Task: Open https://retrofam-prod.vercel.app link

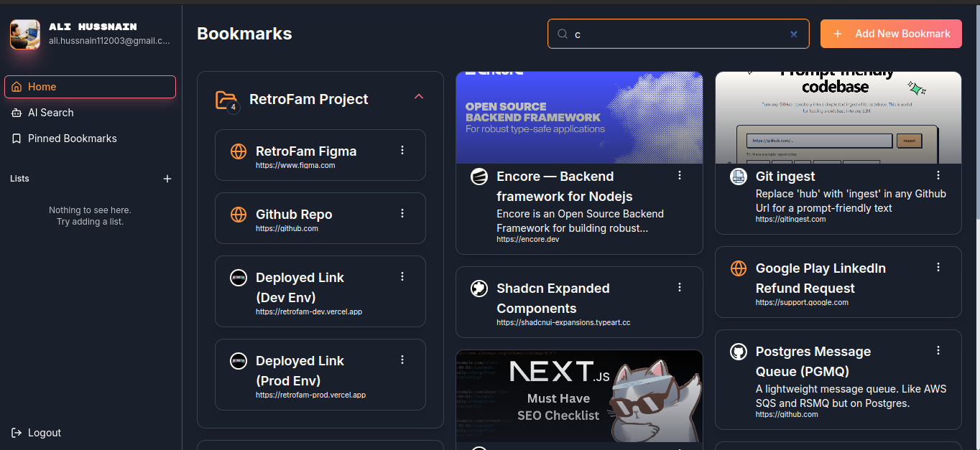Action: (311, 395)
